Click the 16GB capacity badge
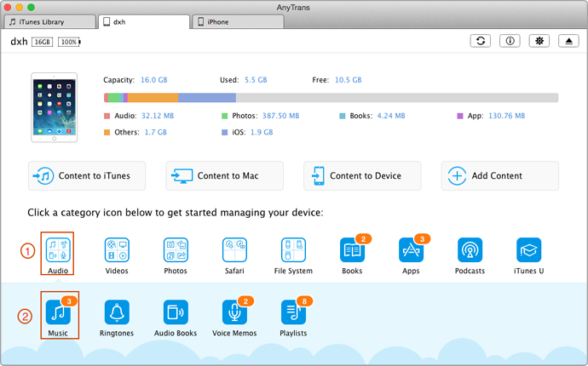The width and height of the screenshot is (588, 366). [42, 42]
